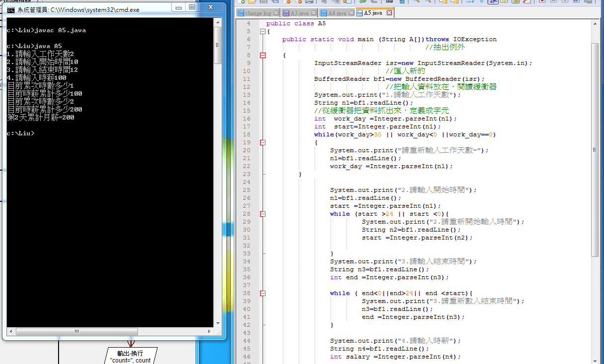
Task: Click the cmd horizontal scroll right arrow
Action: [x=209, y=331]
